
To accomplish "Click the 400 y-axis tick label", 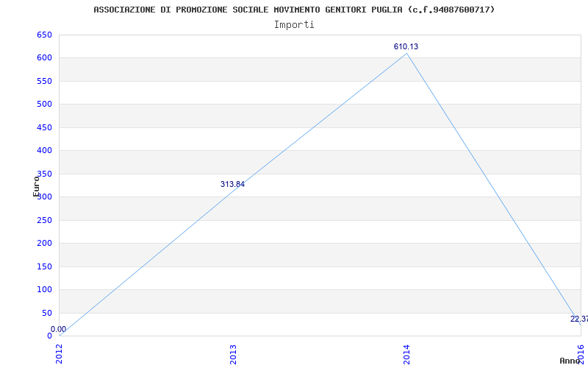I will (x=44, y=150).
